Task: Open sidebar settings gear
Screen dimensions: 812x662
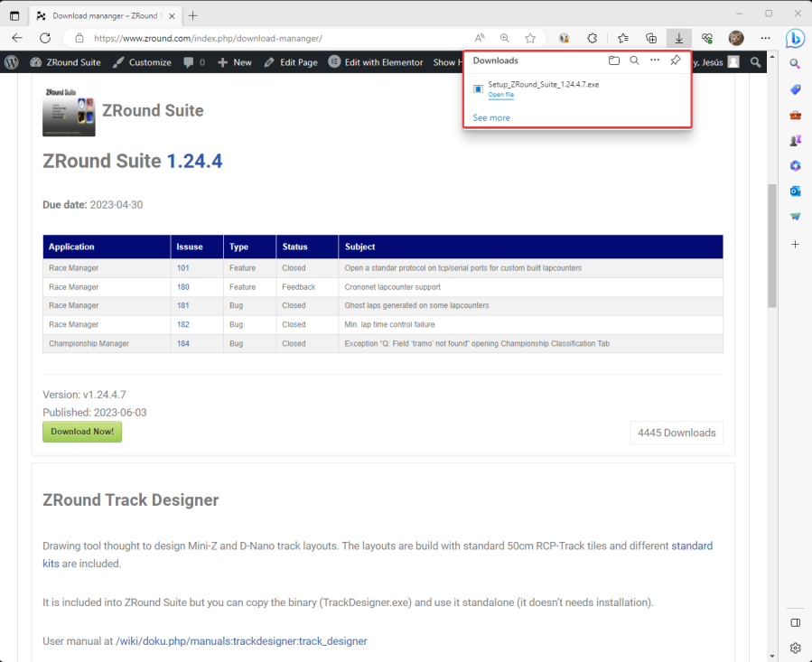Action: 795,648
